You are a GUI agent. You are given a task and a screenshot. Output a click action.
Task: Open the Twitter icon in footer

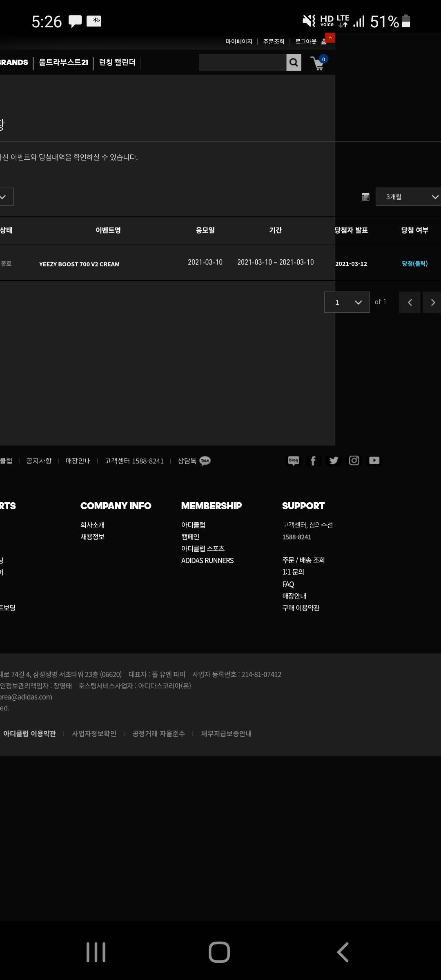(334, 461)
